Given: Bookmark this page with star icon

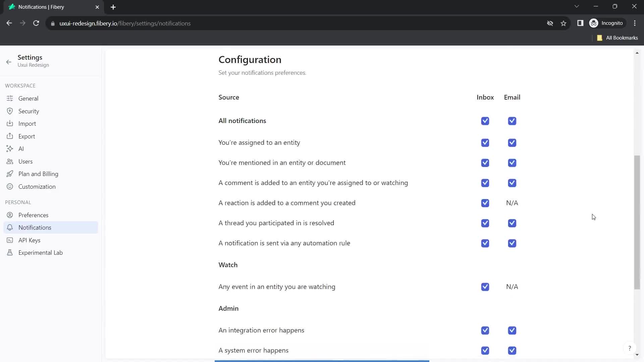Looking at the screenshot, I should tap(563, 23).
